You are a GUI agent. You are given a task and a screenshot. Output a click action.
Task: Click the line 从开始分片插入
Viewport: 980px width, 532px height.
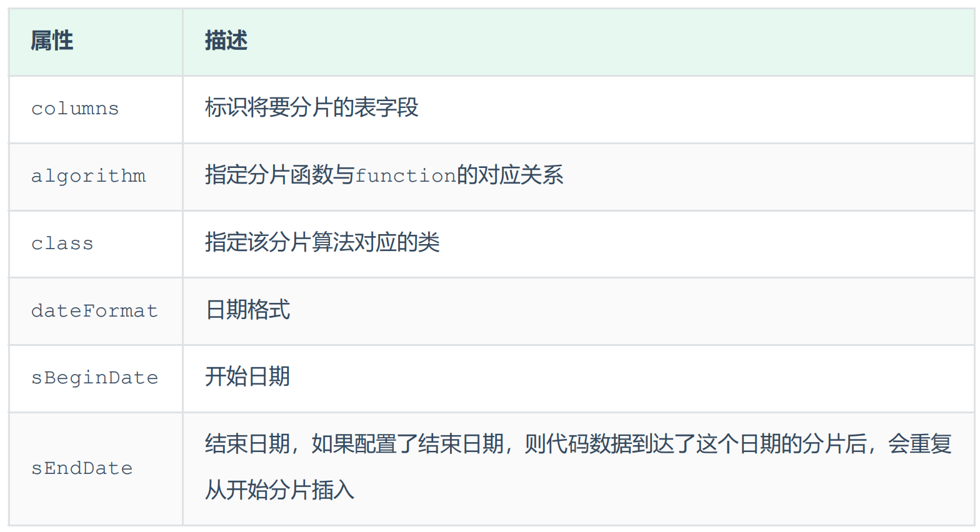(x=279, y=490)
